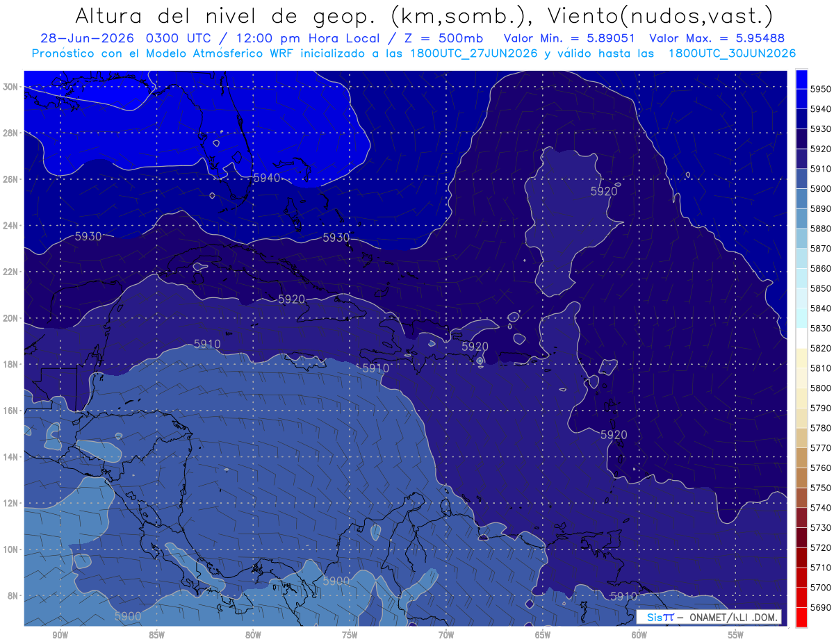Click the SisTT – ONAMET logo box

[x=709, y=617]
